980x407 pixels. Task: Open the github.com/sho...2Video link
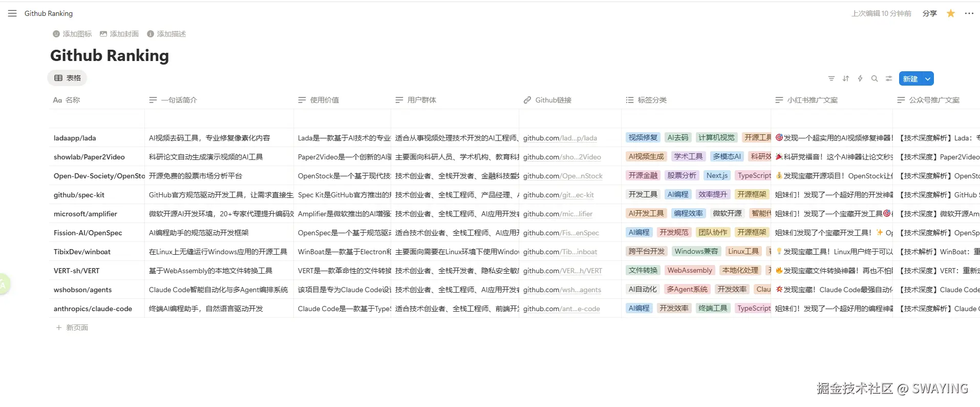[x=562, y=157]
